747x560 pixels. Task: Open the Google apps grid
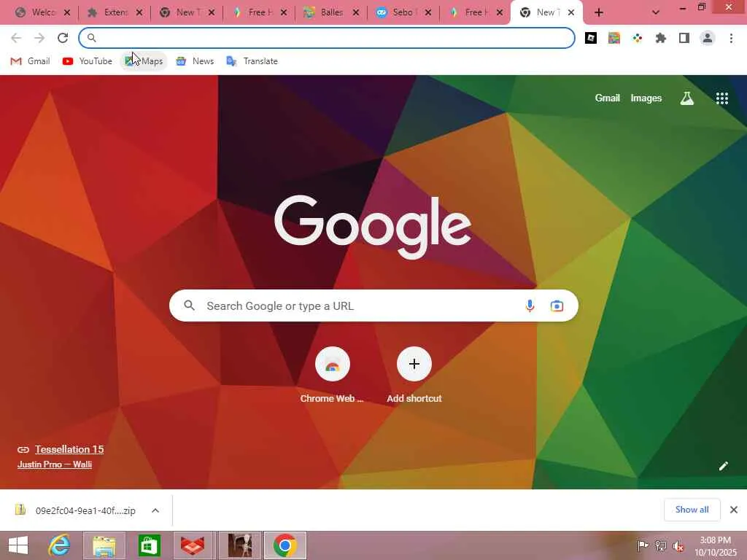coord(722,98)
